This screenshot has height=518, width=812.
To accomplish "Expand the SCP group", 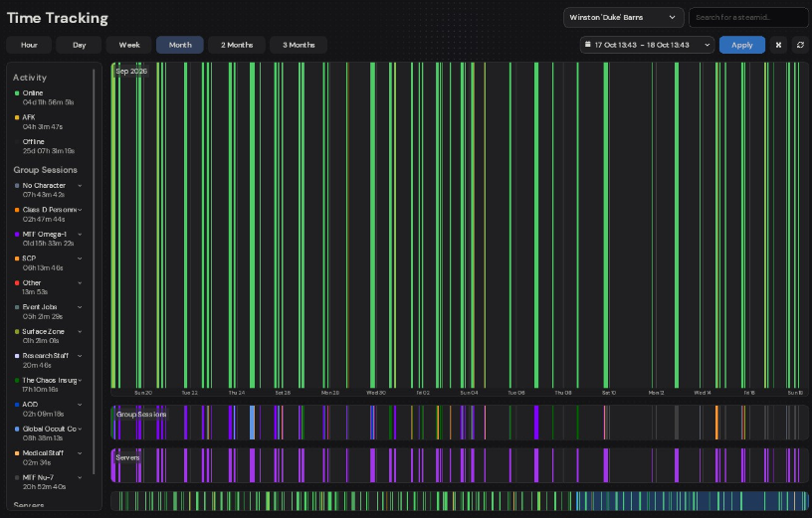I will pos(80,259).
